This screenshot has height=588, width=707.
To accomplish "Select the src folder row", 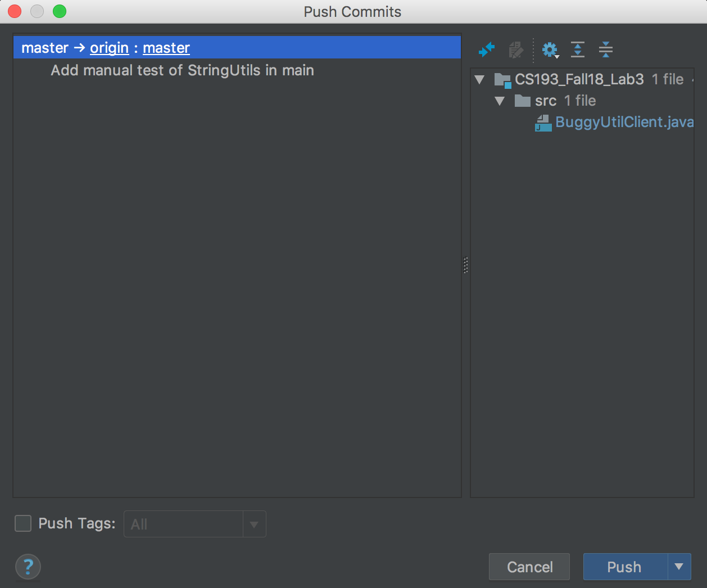I will coord(582,101).
